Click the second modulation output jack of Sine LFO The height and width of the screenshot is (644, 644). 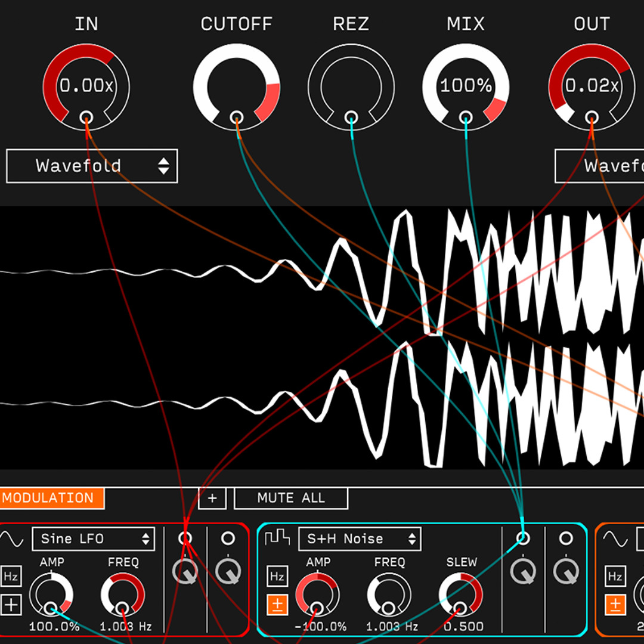pos(228,538)
